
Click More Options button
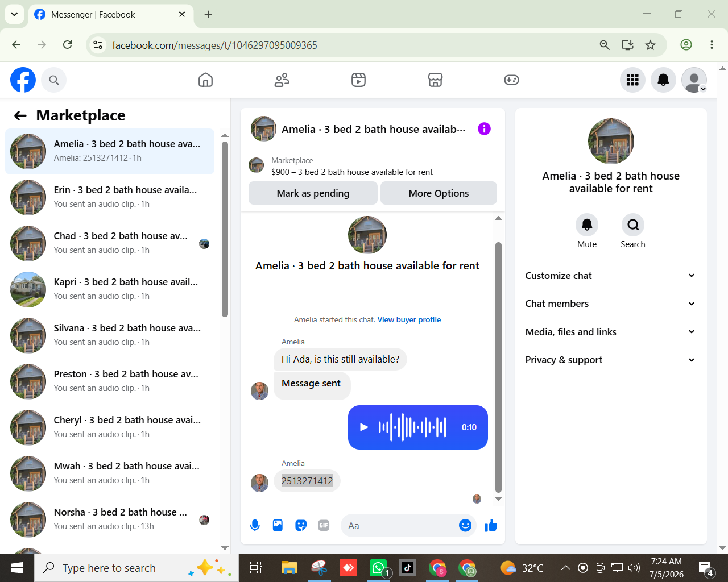(439, 193)
